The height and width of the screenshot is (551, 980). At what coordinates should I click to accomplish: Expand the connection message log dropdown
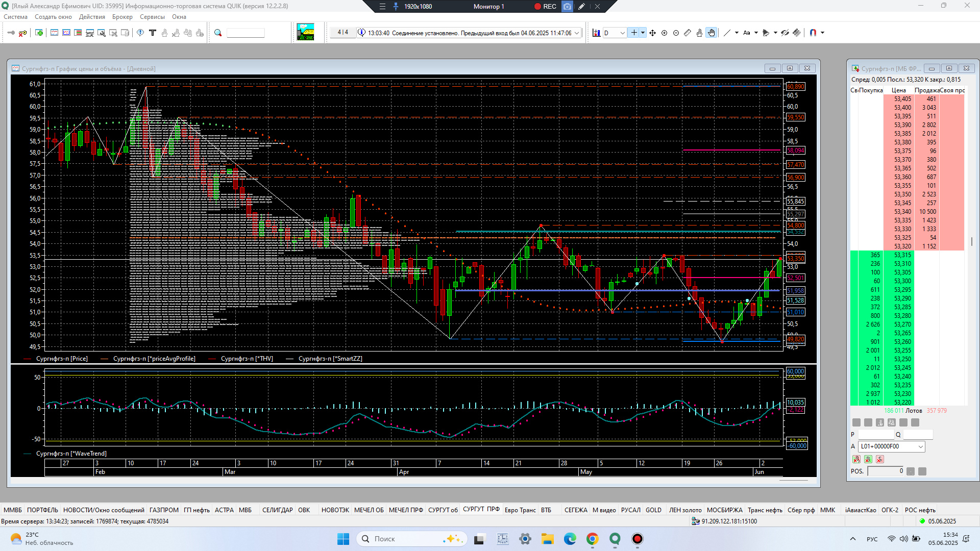(x=577, y=33)
